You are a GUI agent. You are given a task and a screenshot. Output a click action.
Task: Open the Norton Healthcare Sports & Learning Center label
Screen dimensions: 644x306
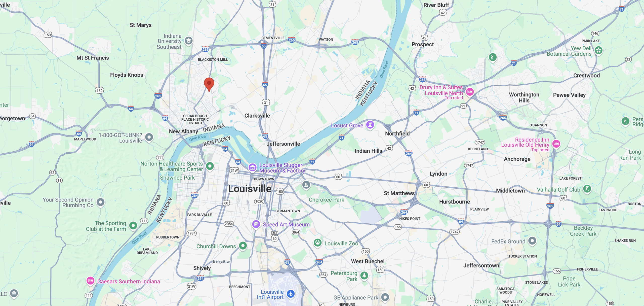[x=172, y=166]
